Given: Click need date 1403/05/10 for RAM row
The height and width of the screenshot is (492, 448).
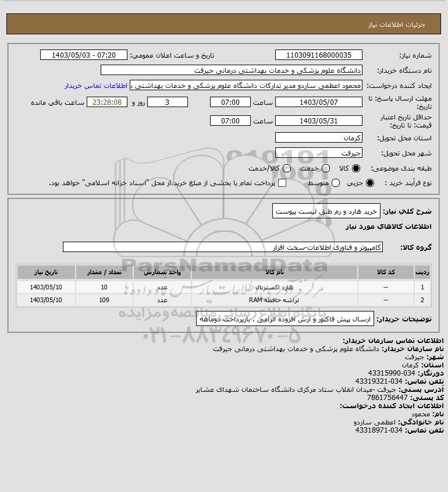Looking at the screenshot, I should click(46, 300).
